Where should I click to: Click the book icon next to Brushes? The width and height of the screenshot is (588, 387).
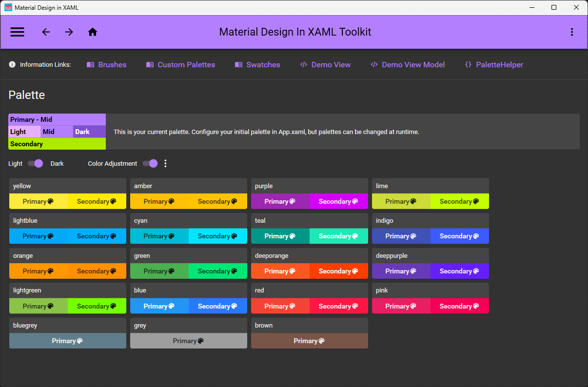pos(91,65)
